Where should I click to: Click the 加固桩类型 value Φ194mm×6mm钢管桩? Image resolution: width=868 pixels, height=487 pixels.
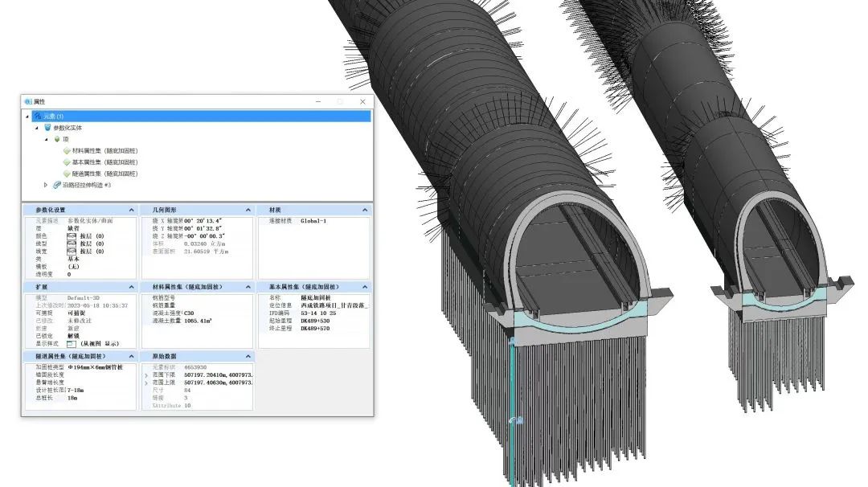pos(95,367)
